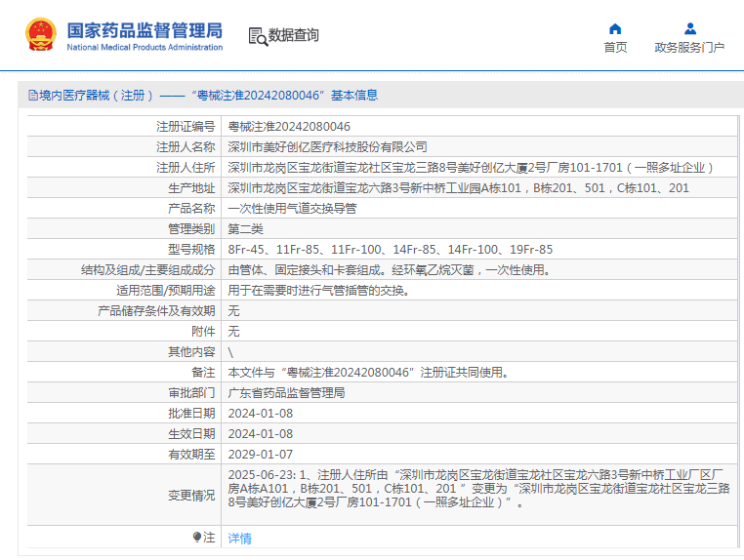
Task: Click the national emblem logo
Action: (x=41, y=34)
